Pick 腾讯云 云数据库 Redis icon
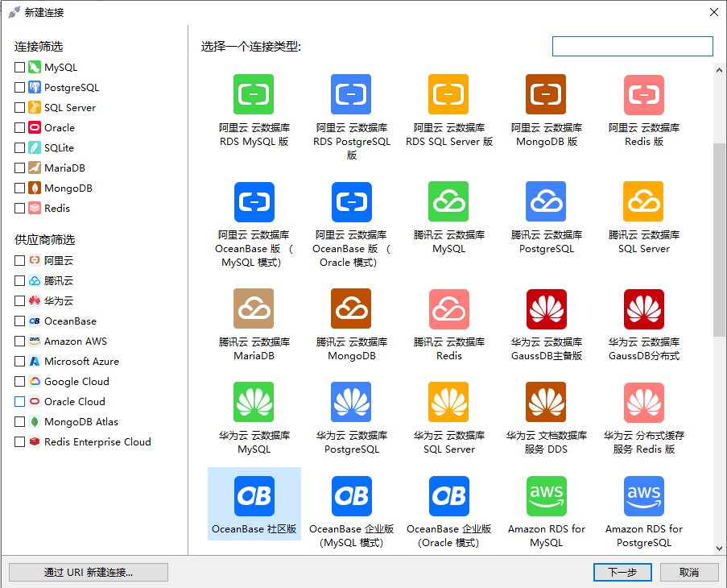The image size is (727, 588). 449,309
